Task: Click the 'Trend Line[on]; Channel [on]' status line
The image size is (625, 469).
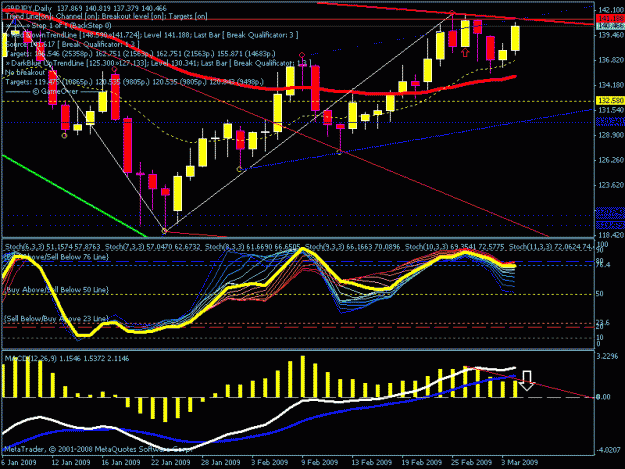Action: [106, 16]
